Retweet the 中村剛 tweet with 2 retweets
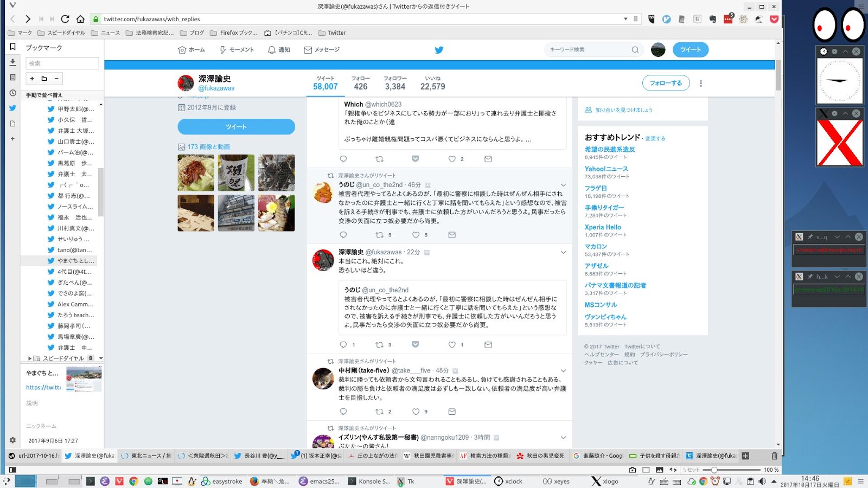This screenshot has height=488, width=868. click(x=380, y=412)
